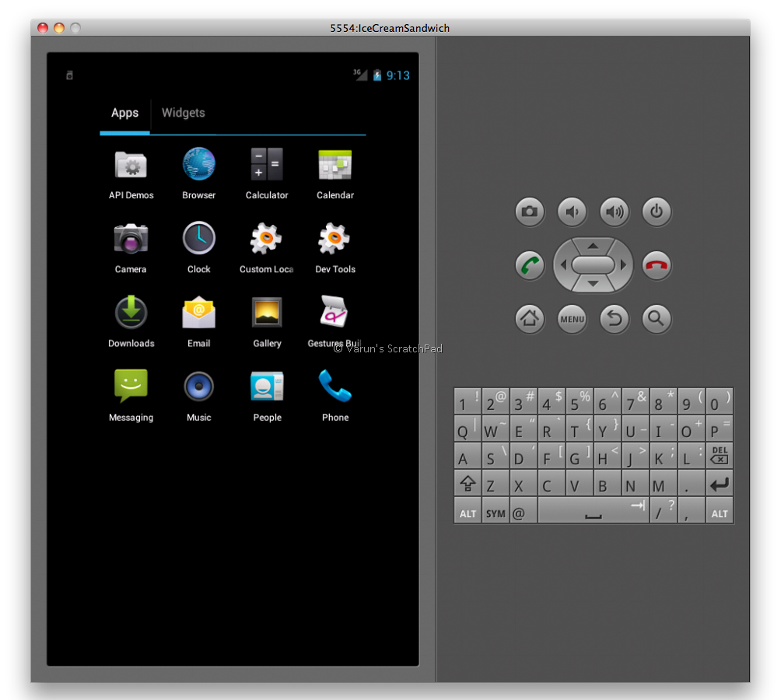Viewport: 781px width, 700px height.
Task: Click the emulator camera hardware button
Action: 530,212
